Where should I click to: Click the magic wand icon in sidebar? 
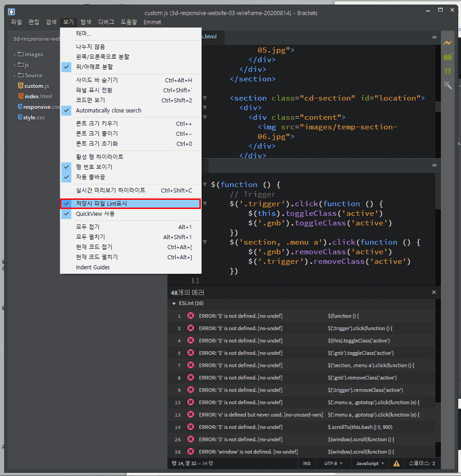(x=447, y=85)
